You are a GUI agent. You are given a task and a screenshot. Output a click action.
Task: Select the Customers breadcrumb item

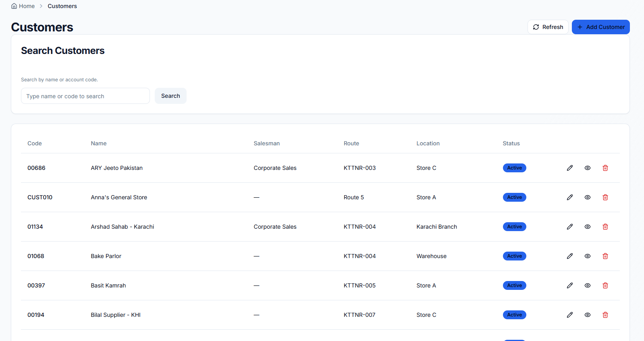(62, 6)
